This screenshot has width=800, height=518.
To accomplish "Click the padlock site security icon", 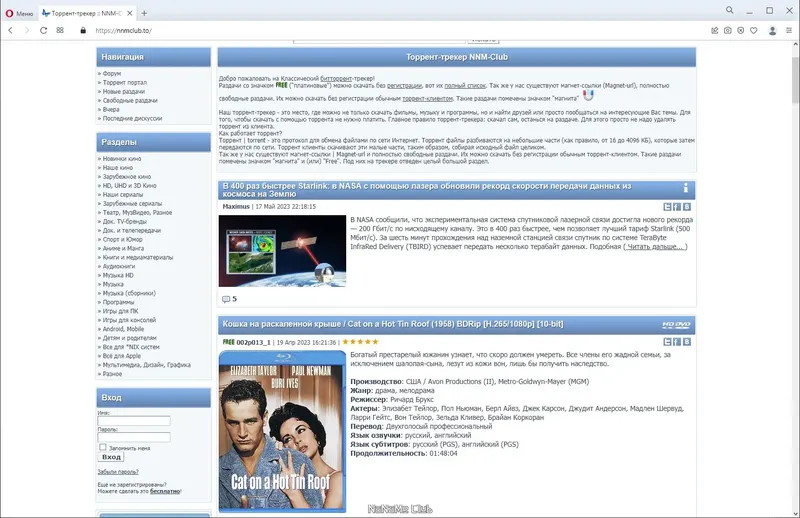I will 83,31.
